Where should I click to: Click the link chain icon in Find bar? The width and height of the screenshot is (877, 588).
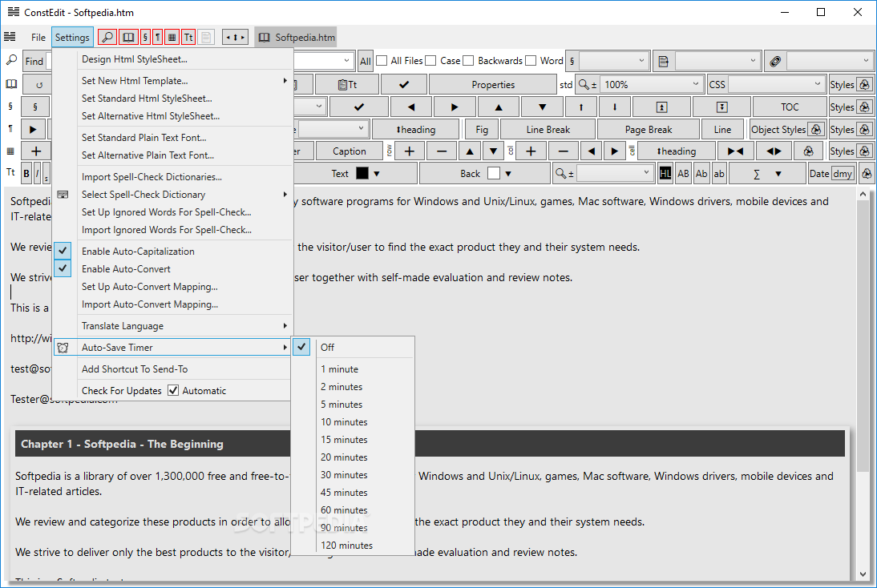[774, 61]
